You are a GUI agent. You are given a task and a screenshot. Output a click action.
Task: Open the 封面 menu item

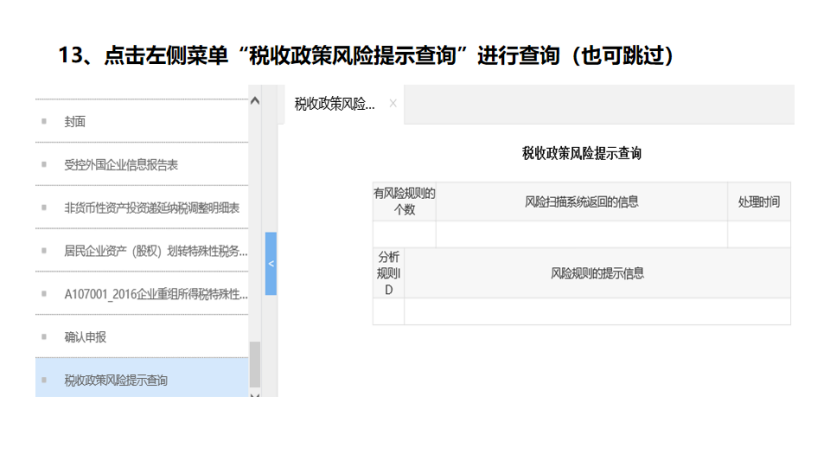pos(75,121)
